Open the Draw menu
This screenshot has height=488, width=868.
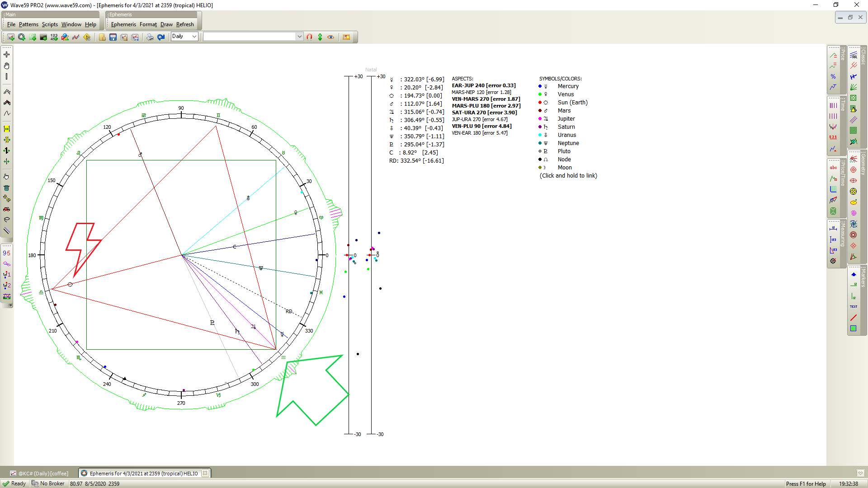tap(166, 24)
